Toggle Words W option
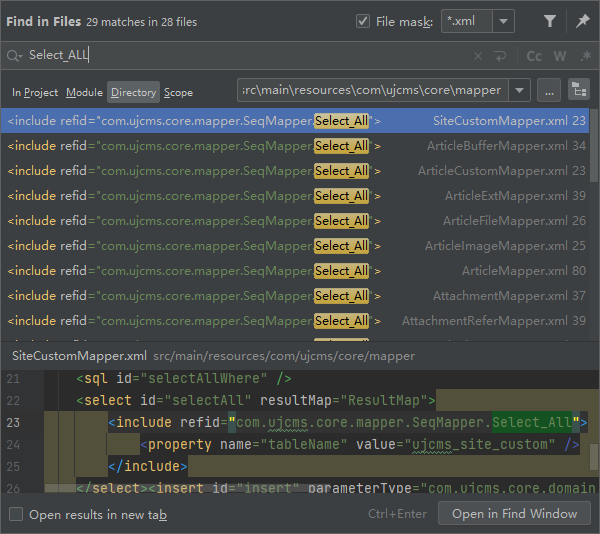 click(560, 56)
